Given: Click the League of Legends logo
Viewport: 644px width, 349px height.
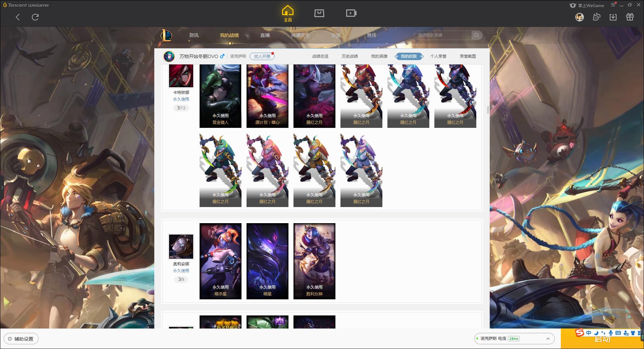Looking at the screenshot, I should [167, 35].
